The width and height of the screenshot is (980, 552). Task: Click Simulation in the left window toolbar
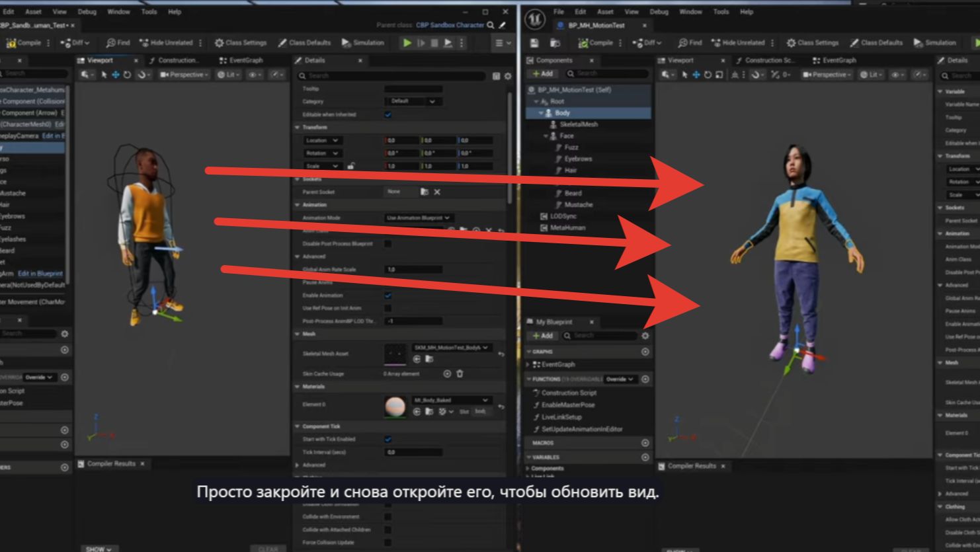[x=362, y=43]
